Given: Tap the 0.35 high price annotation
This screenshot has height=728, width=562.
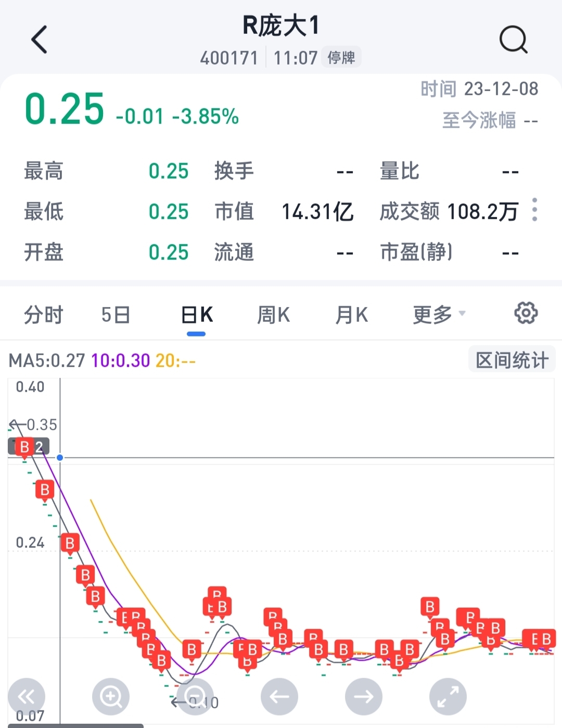Looking at the screenshot, I should 42,425.
